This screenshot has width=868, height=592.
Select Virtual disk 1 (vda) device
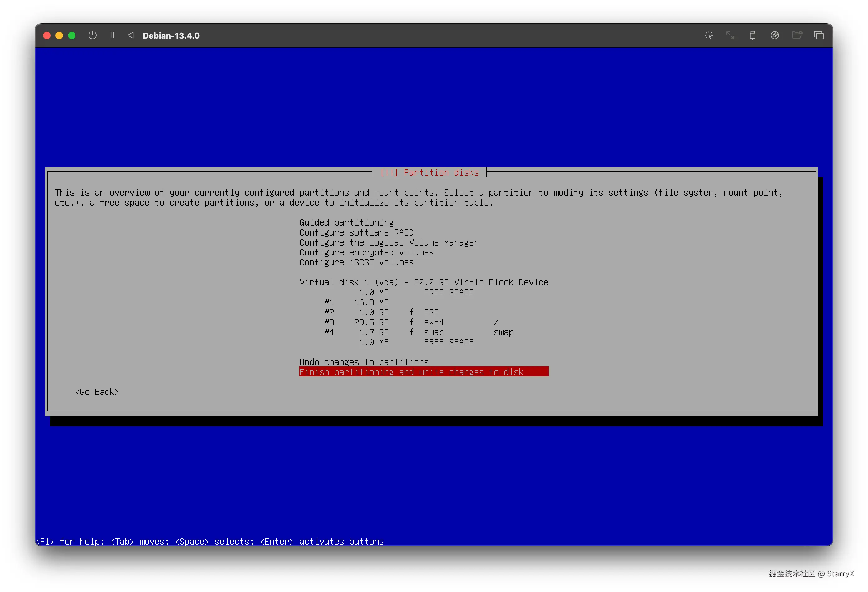[423, 283]
